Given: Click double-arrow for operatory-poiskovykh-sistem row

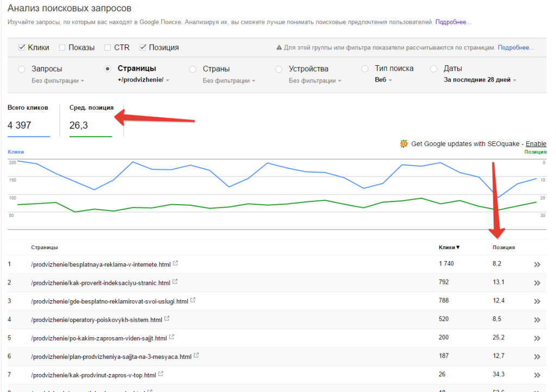Looking at the screenshot, I should (537, 320).
